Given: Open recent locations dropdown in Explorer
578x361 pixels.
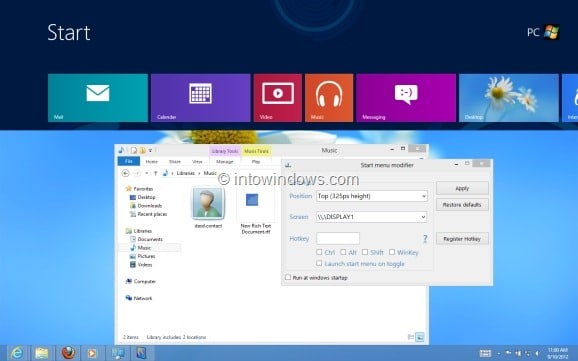Looking at the screenshot, I should point(147,173).
